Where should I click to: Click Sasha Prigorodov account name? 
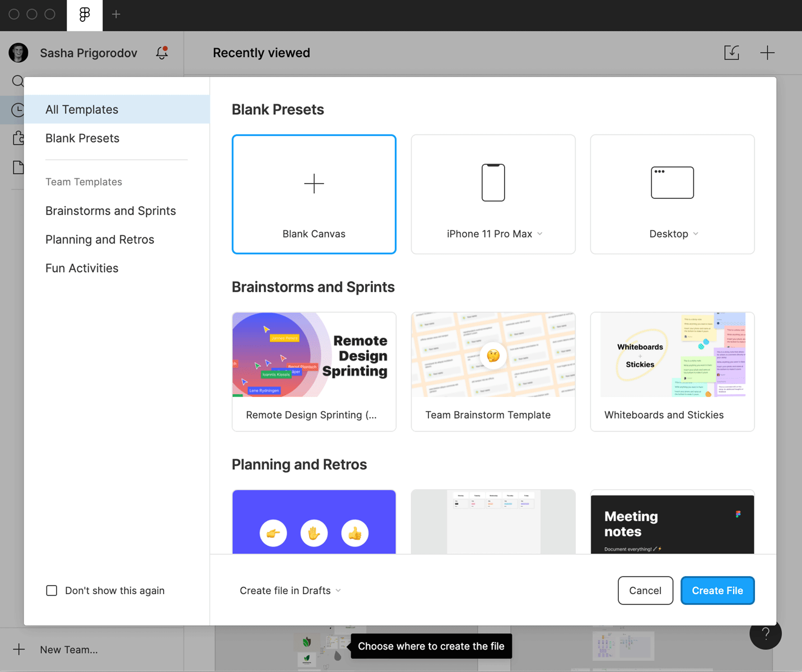(x=88, y=53)
